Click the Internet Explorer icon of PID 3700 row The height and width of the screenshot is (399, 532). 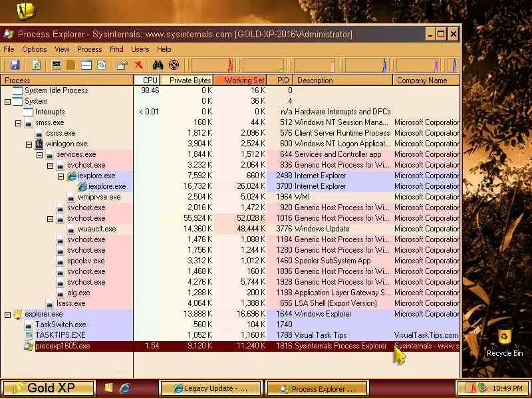[x=82, y=186]
